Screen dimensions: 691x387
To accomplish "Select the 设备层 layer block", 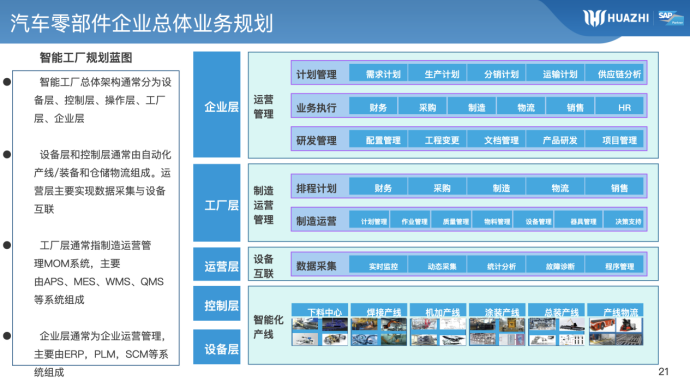I will click(x=217, y=347).
